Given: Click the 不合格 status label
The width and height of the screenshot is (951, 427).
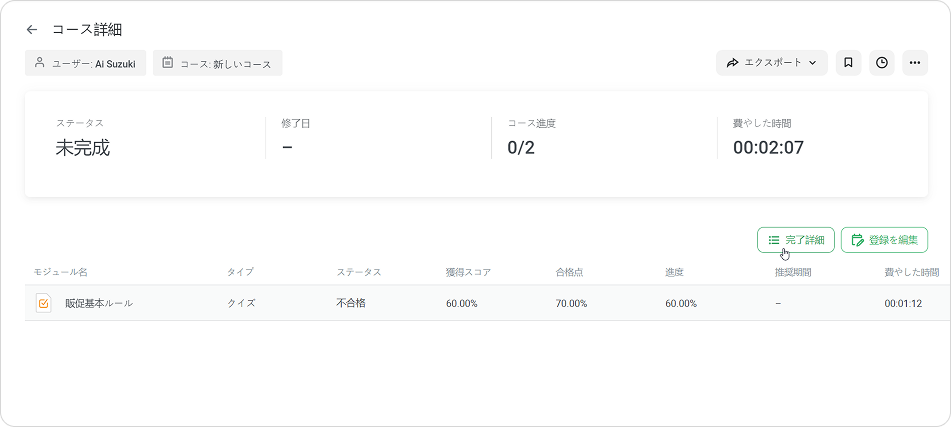Looking at the screenshot, I should (x=351, y=303).
